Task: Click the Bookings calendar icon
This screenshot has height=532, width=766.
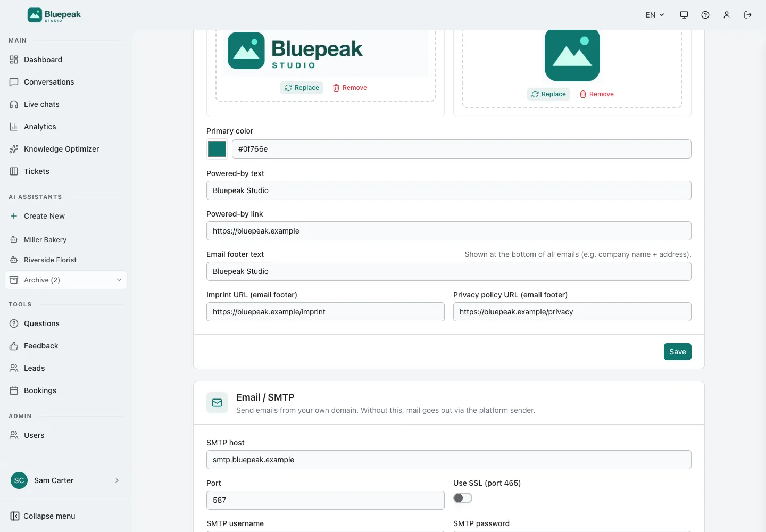Action: [14, 390]
